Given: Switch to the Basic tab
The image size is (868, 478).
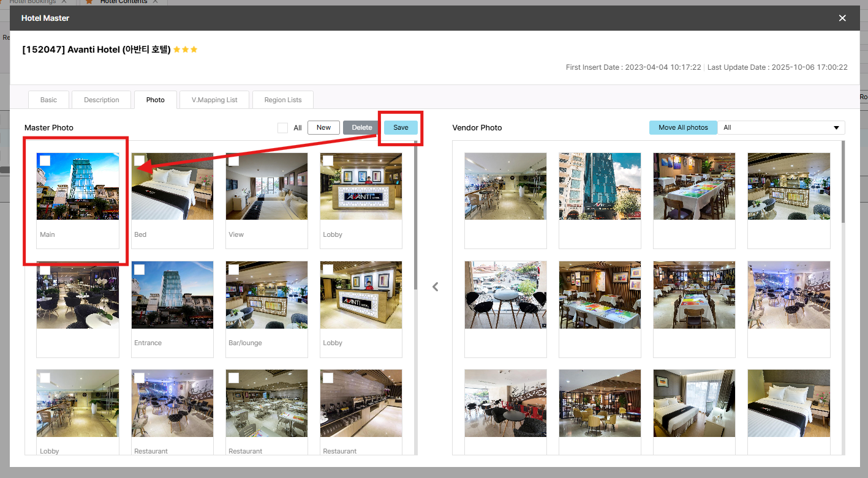Looking at the screenshot, I should 48,100.
